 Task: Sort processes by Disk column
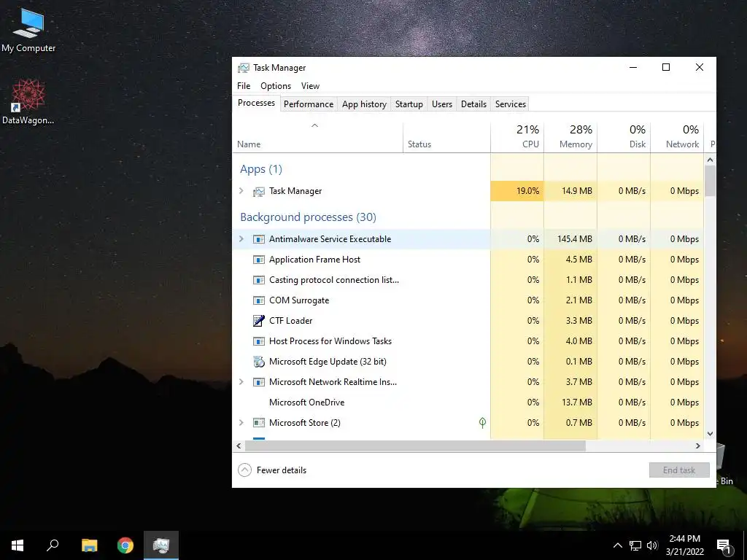click(624, 138)
